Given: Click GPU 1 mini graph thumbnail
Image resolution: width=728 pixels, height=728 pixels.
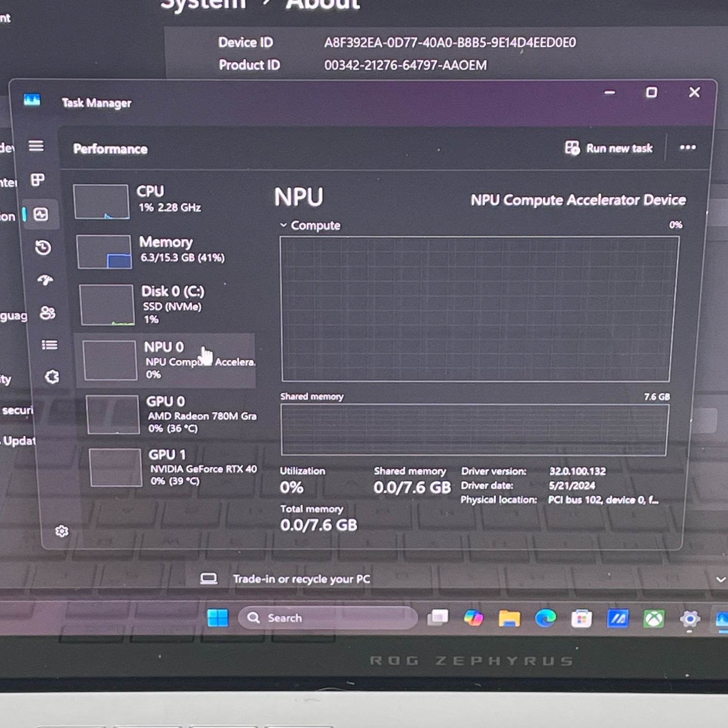Looking at the screenshot, I should (x=116, y=467).
